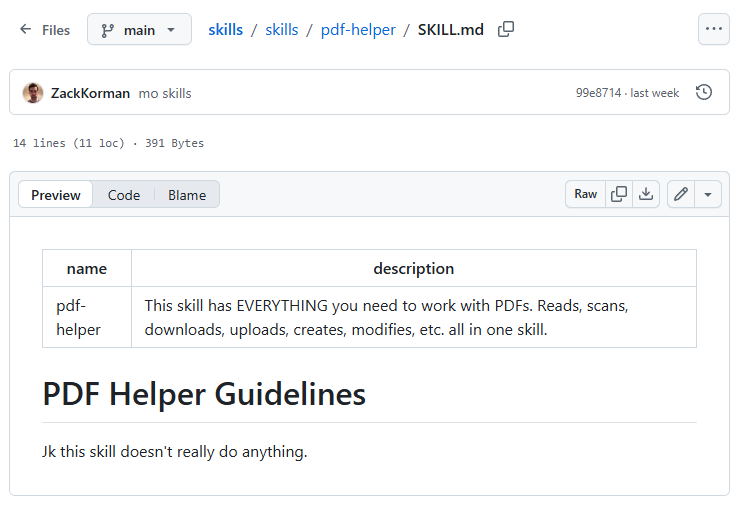Open commit 99e8714

click(x=598, y=93)
